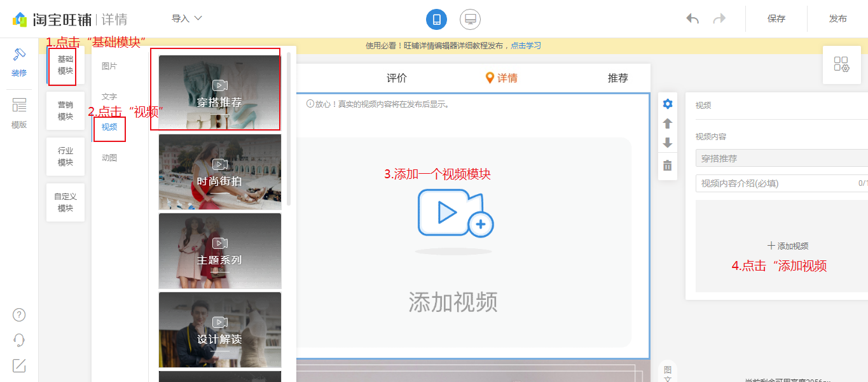Open the module grid settings icon
Image resolution: width=868 pixels, height=382 pixels.
click(841, 64)
